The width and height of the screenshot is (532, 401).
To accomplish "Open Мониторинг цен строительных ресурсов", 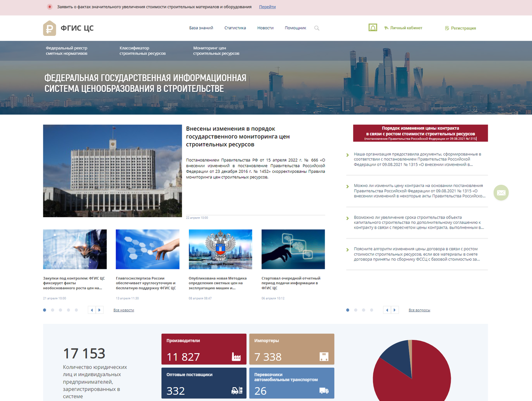I will (216, 51).
